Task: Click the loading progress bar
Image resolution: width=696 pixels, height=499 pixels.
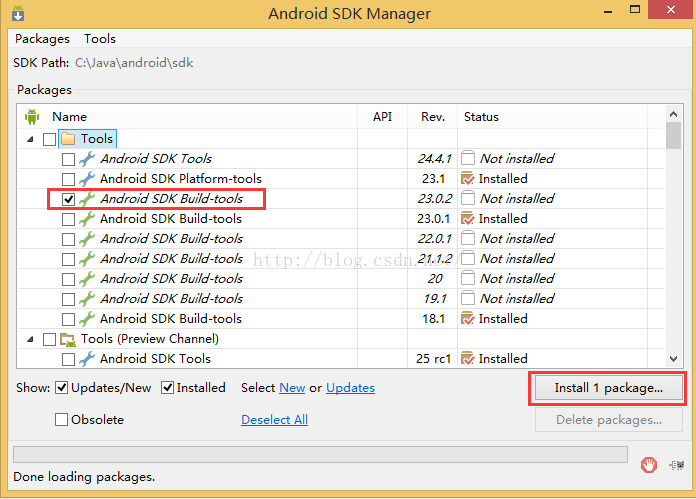Action: click(x=320, y=455)
